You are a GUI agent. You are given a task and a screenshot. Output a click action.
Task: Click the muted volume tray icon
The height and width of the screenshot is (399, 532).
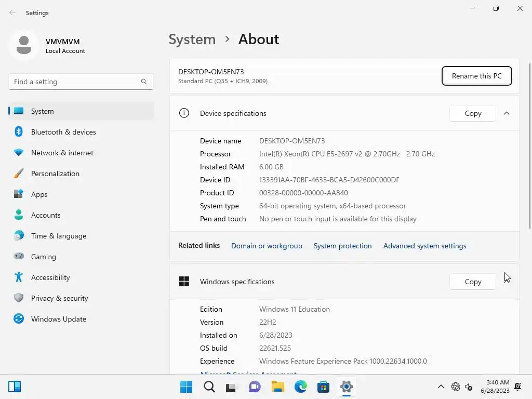click(469, 387)
